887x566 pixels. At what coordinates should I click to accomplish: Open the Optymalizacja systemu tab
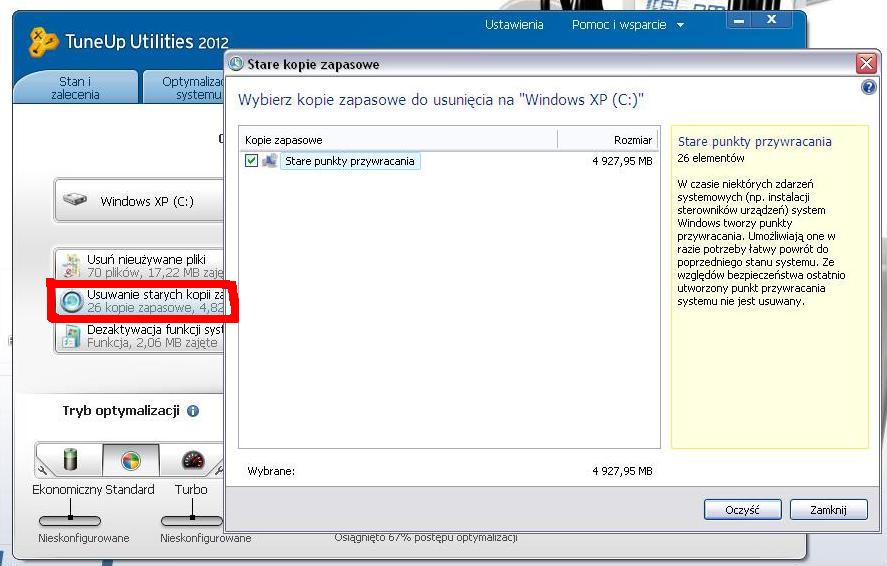(184, 88)
